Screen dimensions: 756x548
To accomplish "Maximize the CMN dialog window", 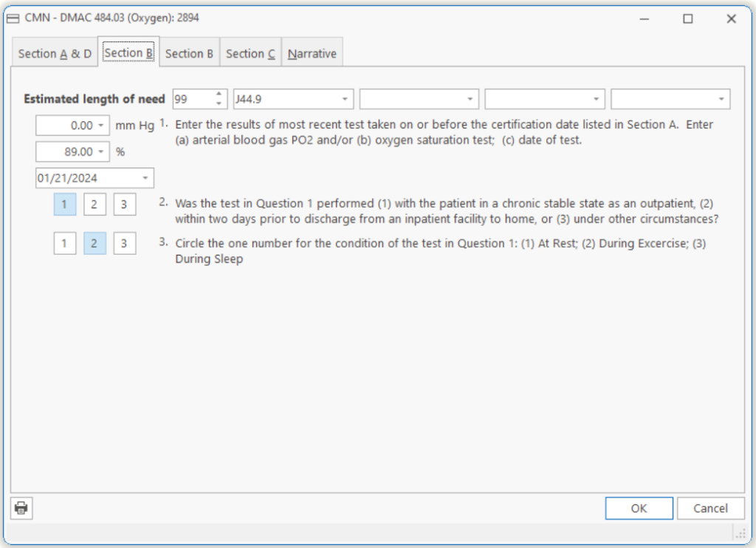I will 687,18.
